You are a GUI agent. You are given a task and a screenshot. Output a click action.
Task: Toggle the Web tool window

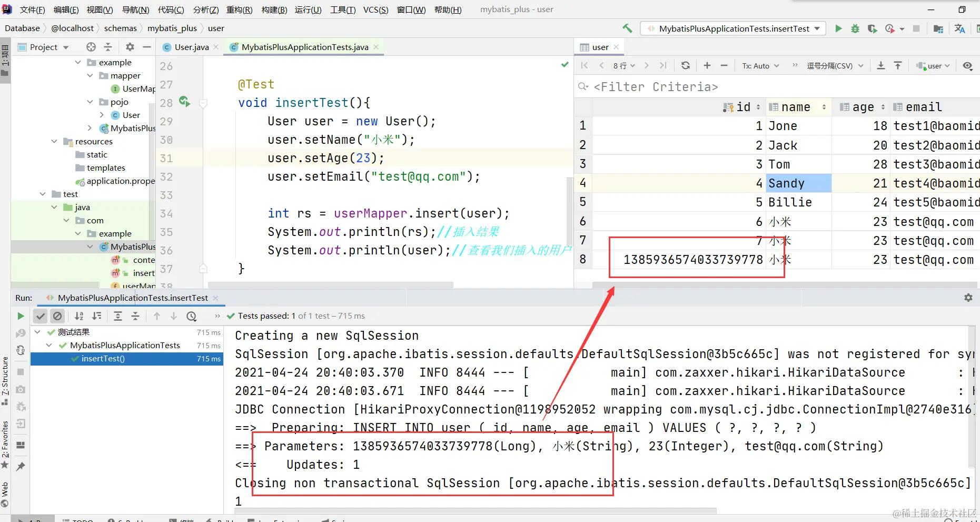point(5,495)
